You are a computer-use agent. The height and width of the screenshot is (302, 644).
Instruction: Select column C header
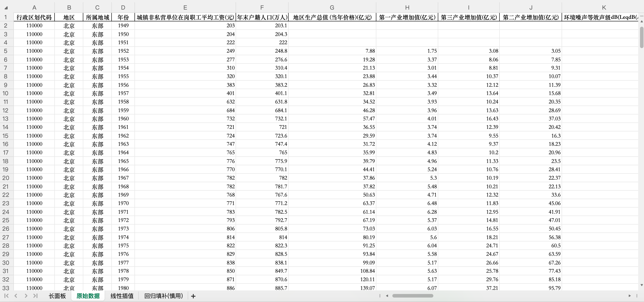pyautogui.click(x=97, y=8)
